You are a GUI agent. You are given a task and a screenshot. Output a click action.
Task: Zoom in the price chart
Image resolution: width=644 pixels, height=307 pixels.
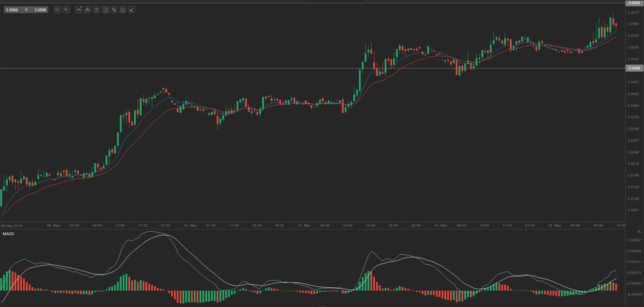tap(66, 10)
